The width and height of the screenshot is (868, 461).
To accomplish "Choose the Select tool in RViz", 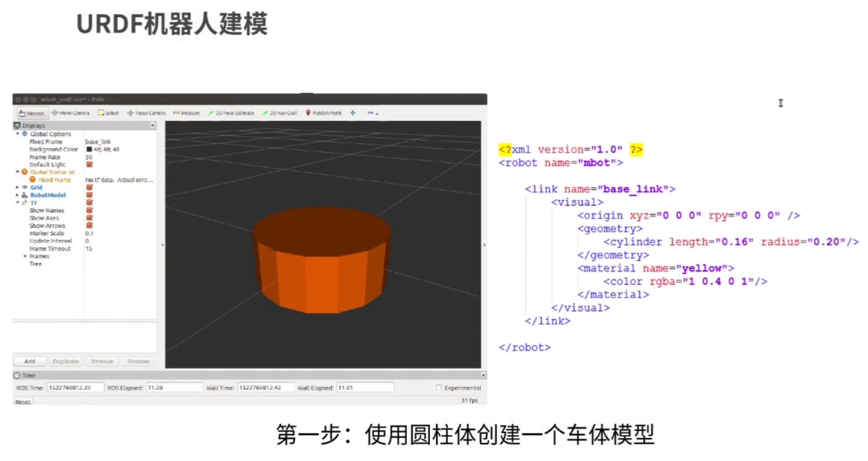I will [109, 113].
